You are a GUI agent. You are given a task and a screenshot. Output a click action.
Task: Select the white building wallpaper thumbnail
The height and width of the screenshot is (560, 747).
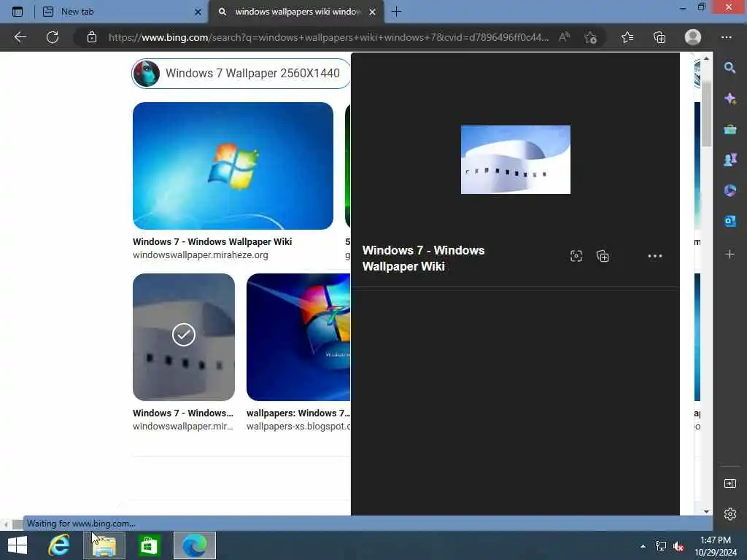pyautogui.click(x=183, y=337)
